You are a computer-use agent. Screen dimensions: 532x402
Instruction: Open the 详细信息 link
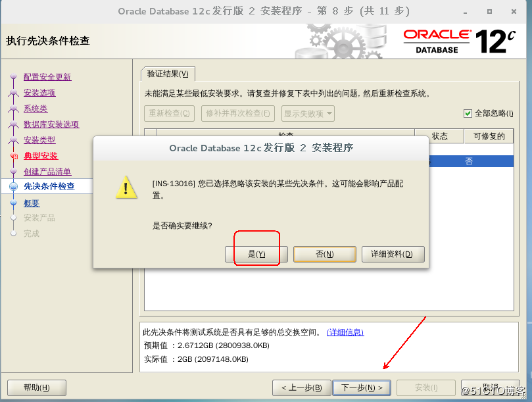click(345, 332)
